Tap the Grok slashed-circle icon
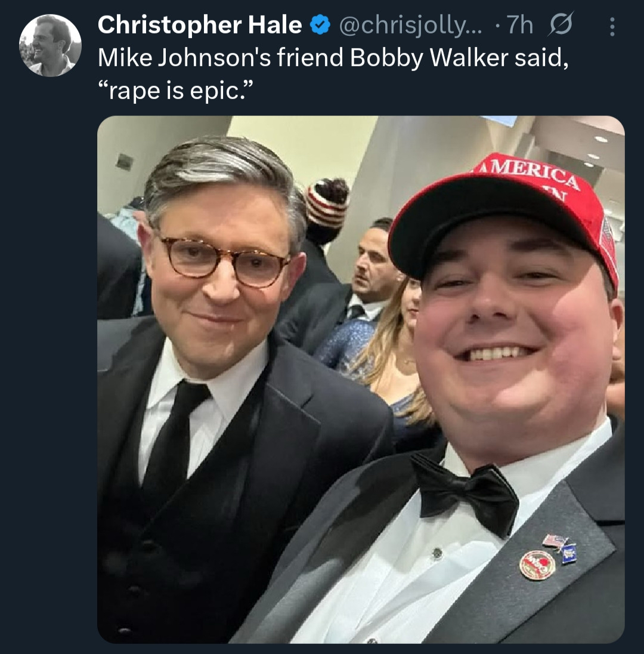 pos(562,25)
